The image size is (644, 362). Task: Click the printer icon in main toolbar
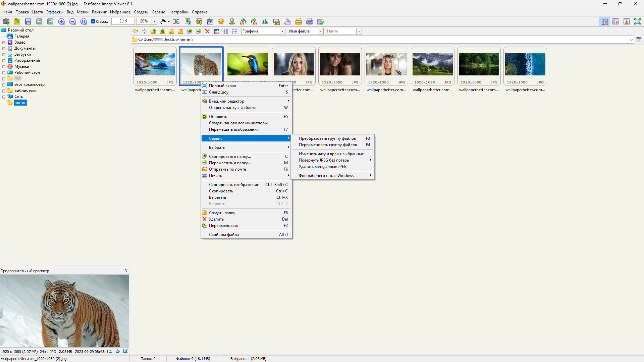310,21
